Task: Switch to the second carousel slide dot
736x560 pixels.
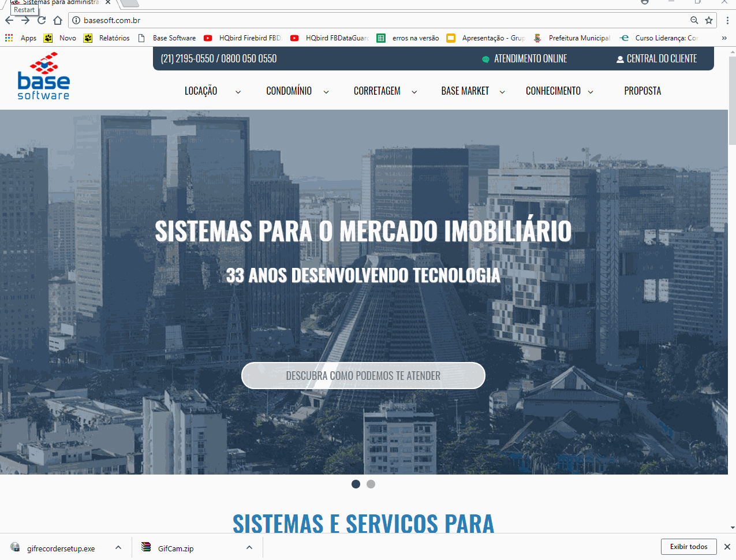Action: [x=371, y=484]
